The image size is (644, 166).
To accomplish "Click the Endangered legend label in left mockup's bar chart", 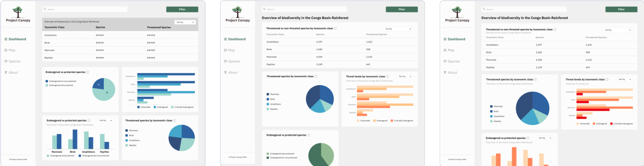I will pyautogui.click(x=162, y=107).
